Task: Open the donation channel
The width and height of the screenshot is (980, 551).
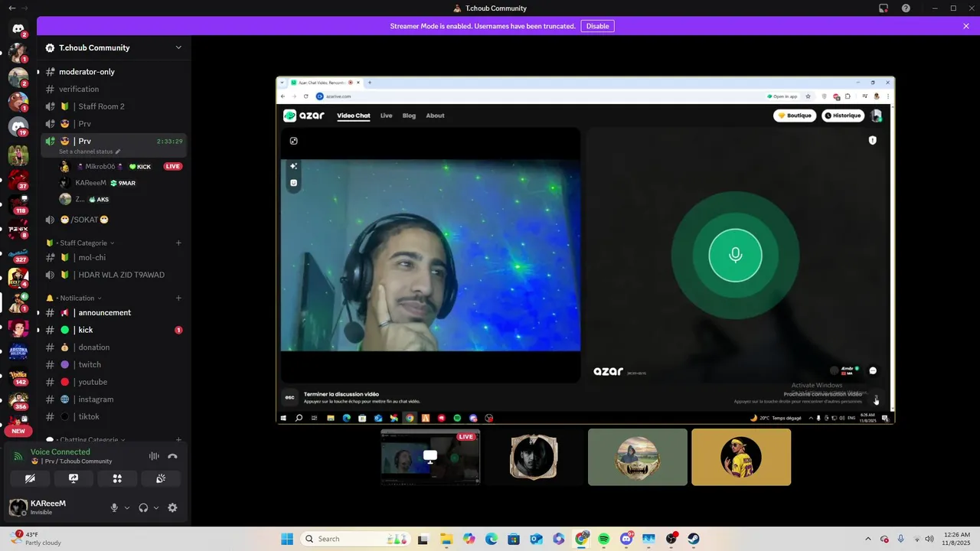Action: click(113, 347)
